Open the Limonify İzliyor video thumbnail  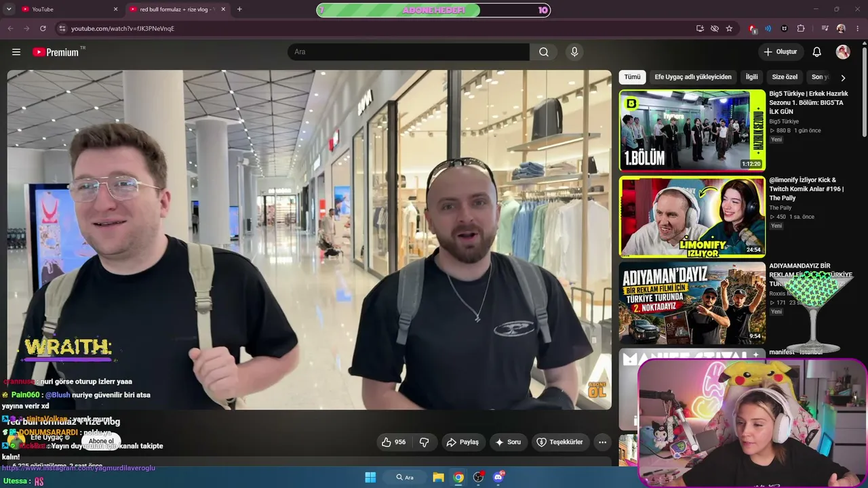coord(692,217)
